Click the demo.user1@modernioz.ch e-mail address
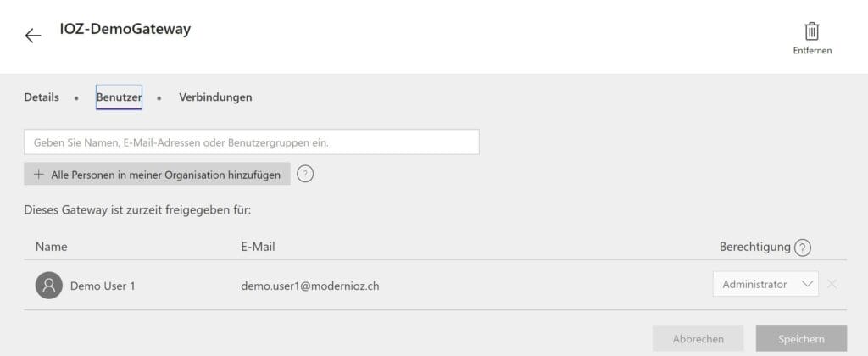Viewport: 868px width, 356px height. tap(309, 286)
